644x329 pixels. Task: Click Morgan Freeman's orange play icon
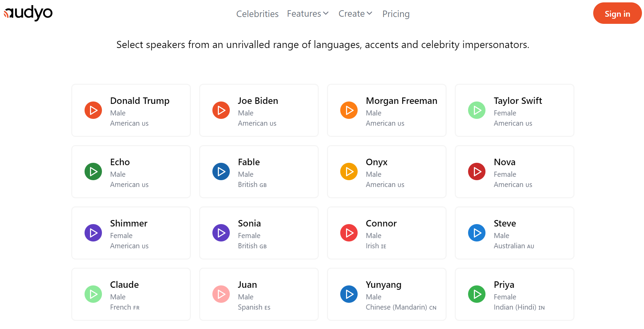[x=349, y=110]
